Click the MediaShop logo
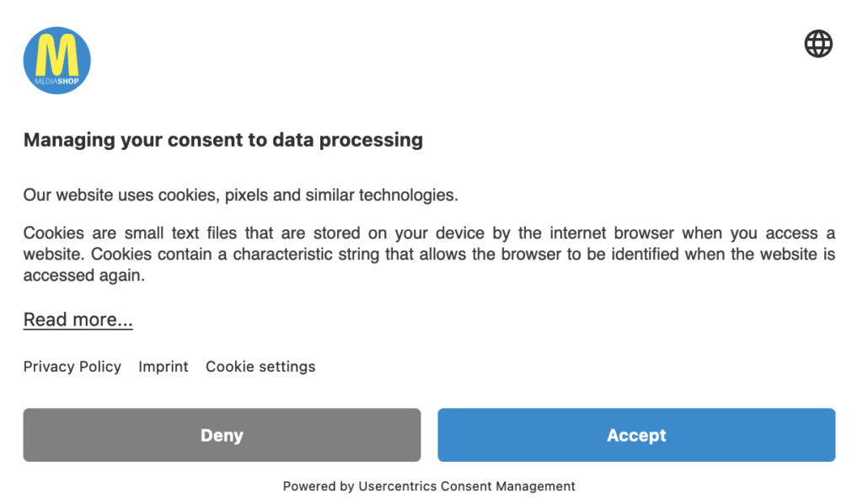Viewport: 863px width, 504px height. coord(56,61)
